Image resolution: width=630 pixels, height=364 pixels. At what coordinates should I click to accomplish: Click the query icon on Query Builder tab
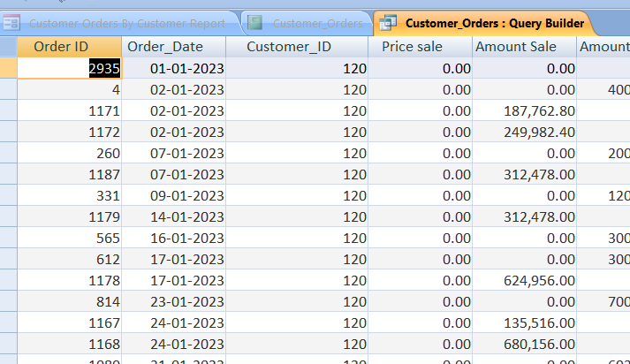click(388, 22)
